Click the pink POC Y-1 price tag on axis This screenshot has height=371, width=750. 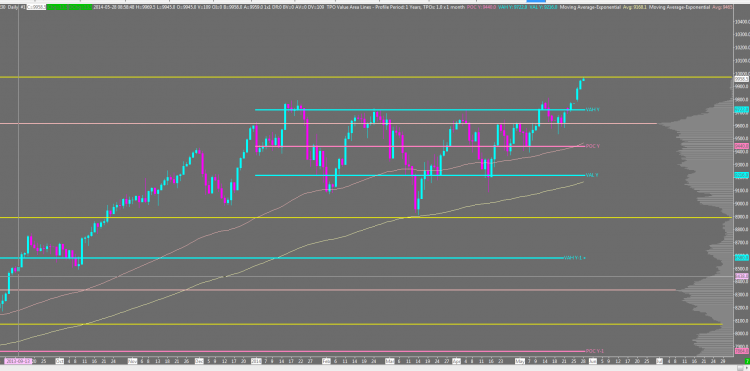pyautogui.click(x=741, y=351)
